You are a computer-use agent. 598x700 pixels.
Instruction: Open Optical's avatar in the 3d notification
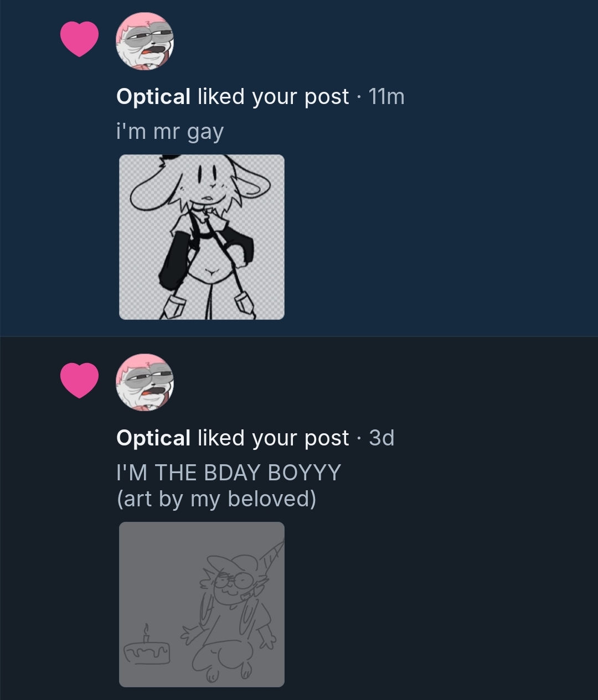[x=145, y=382]
